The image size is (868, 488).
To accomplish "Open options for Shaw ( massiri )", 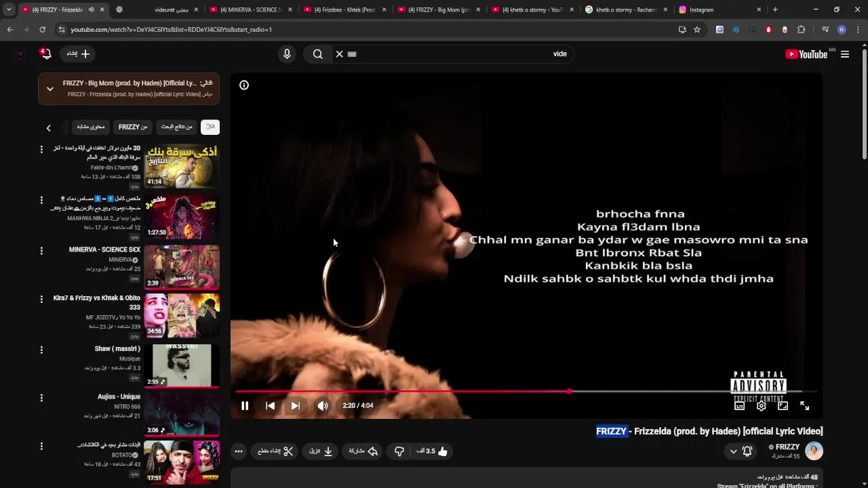I will coord(41,350).
